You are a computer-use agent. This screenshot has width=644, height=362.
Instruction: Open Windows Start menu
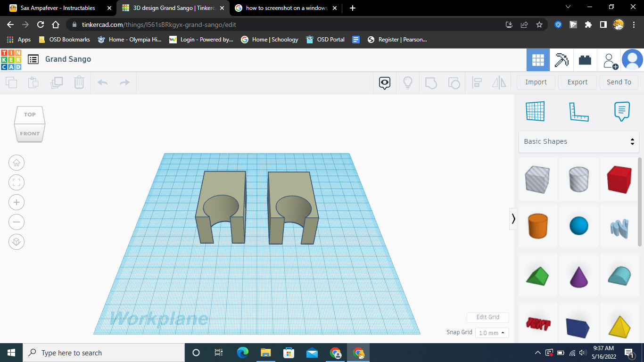pyautogui.click(x=11, y=353)
